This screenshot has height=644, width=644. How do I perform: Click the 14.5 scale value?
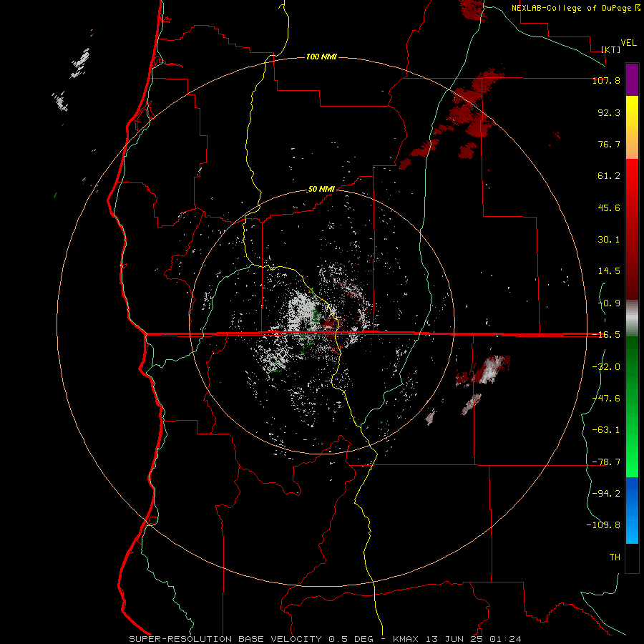(609, 271)
